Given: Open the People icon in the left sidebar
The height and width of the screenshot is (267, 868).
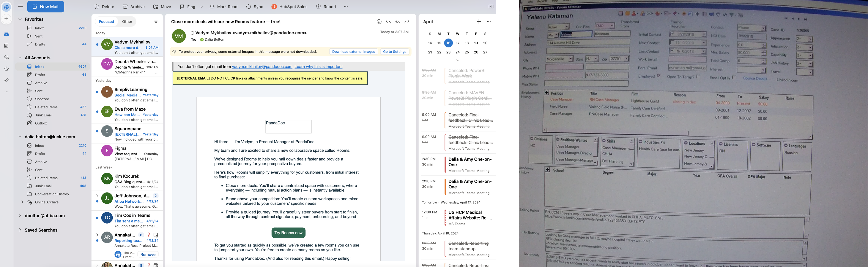Looking at the screenshot, I should click(6, 57).
